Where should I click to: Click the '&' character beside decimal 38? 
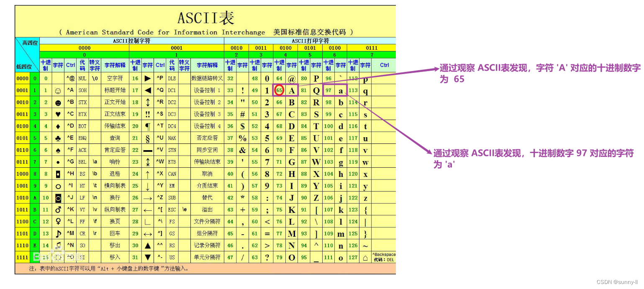coord(242,150)
